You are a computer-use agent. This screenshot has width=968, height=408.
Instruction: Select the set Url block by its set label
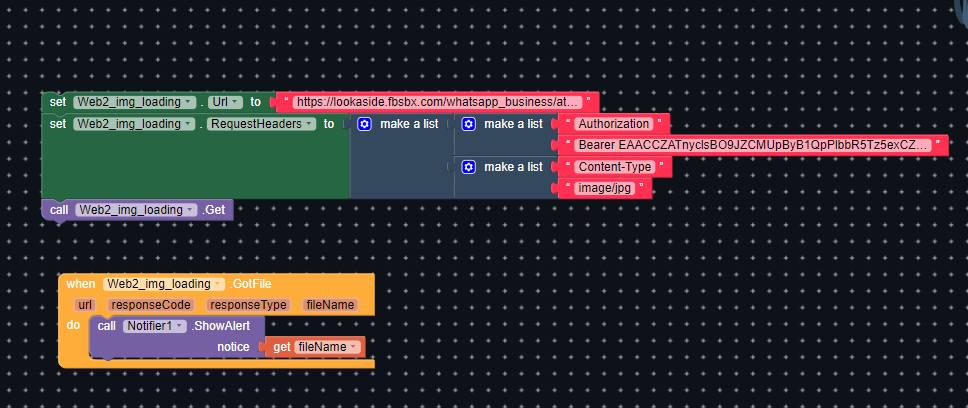coord(58,102)
